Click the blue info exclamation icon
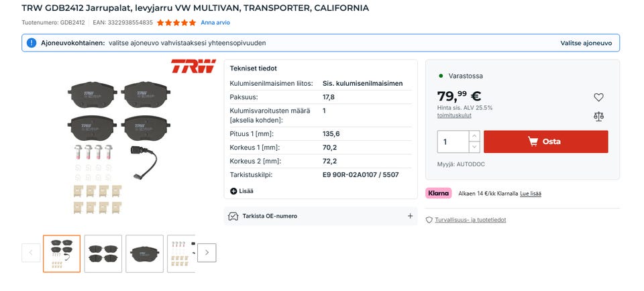 32,43
